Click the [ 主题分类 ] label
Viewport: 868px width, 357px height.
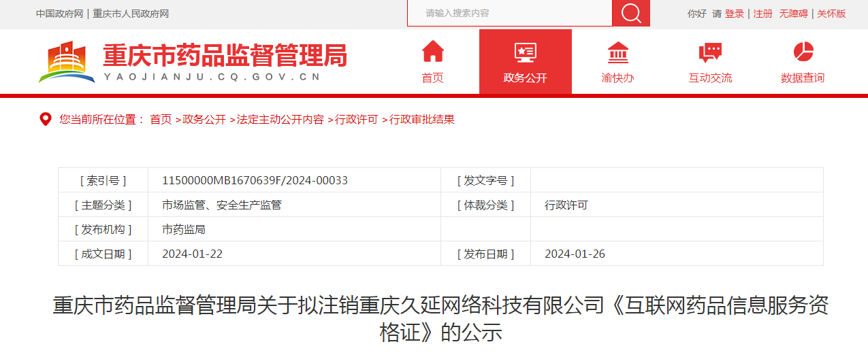point(103,205)
